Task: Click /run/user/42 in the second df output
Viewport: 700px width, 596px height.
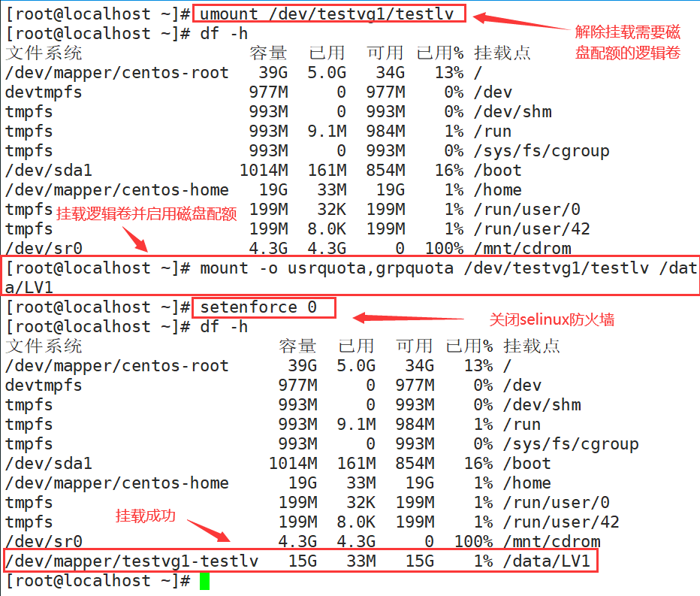Action: (x=562, y=522)
